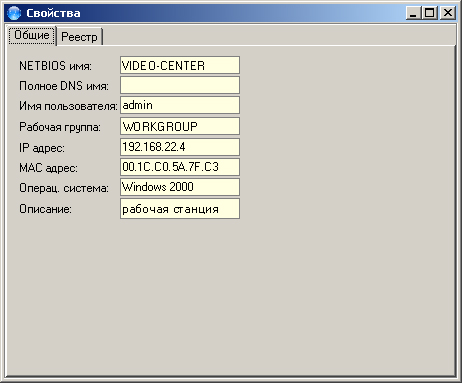Screen dimensions: 462x383
Task: Maximize the Свойства window
Action: pos(430,13)
